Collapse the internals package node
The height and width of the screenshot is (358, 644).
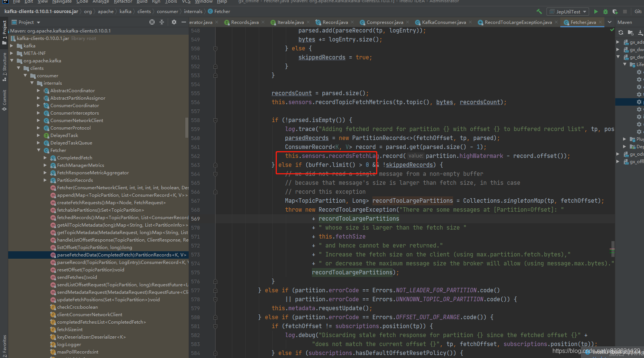point(32,83)
